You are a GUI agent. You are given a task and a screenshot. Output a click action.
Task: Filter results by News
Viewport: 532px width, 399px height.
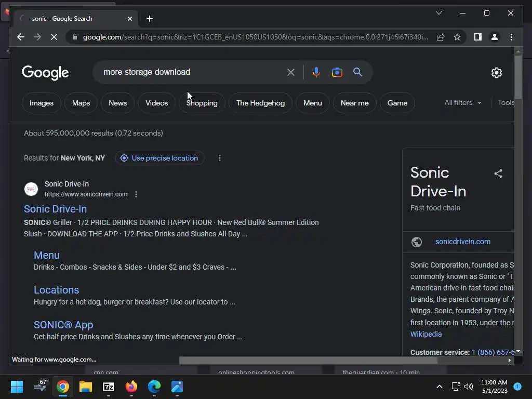coord(118,103)
